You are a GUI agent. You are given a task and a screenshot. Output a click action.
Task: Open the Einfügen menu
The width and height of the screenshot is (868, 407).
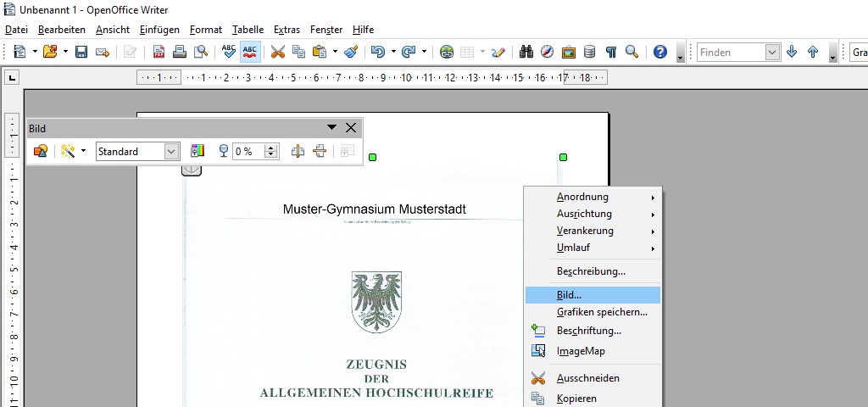click(159, 30)
